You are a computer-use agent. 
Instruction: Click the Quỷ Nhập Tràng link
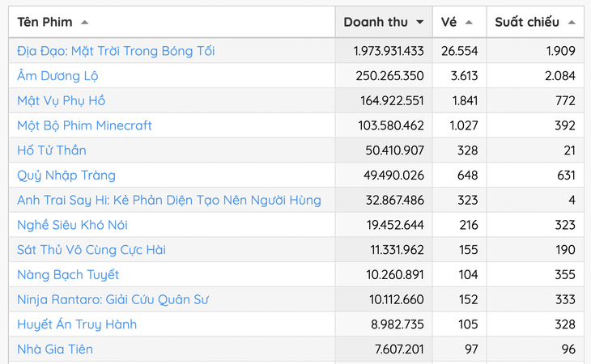(x=66, y=175)
